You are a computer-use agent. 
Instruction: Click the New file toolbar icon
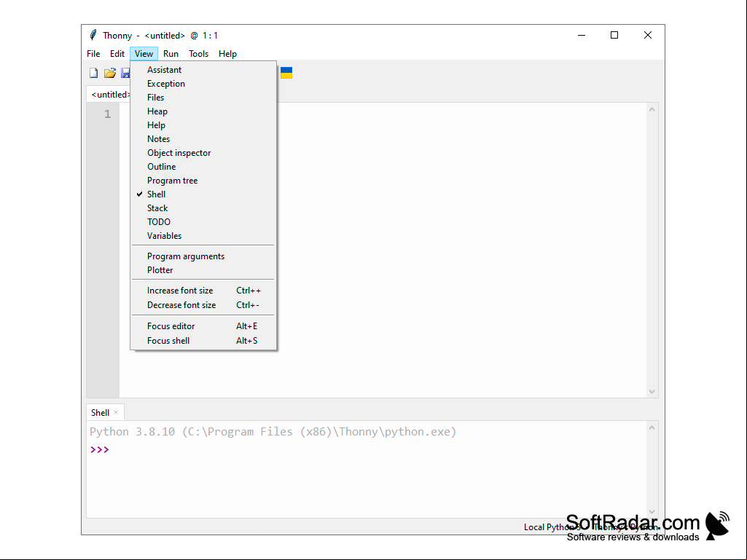pyautogui.click(x=94, y=73)
